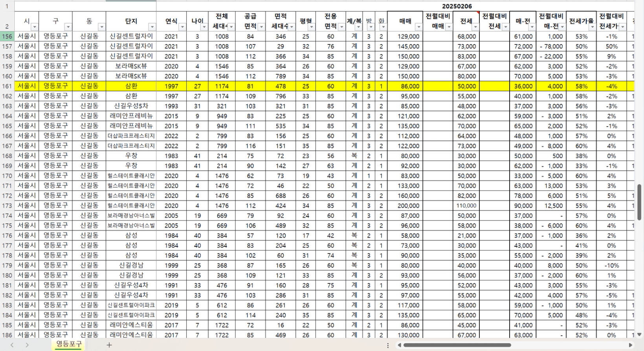Click the tab bar resize dots handle

(388, 345)
